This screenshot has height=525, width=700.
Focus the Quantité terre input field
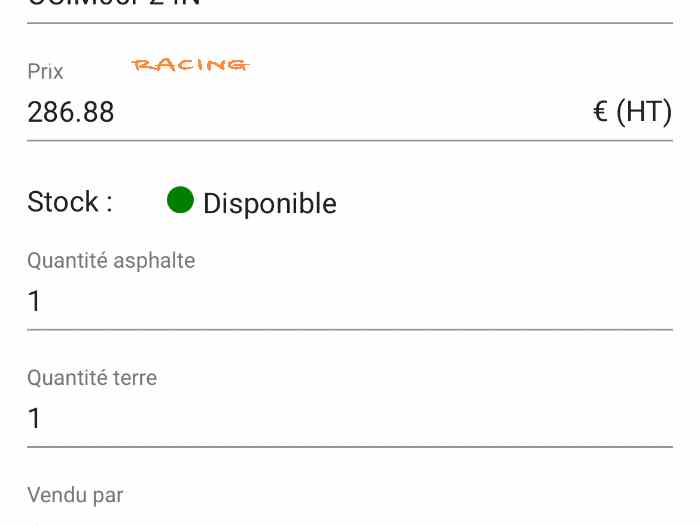(350, 418)
